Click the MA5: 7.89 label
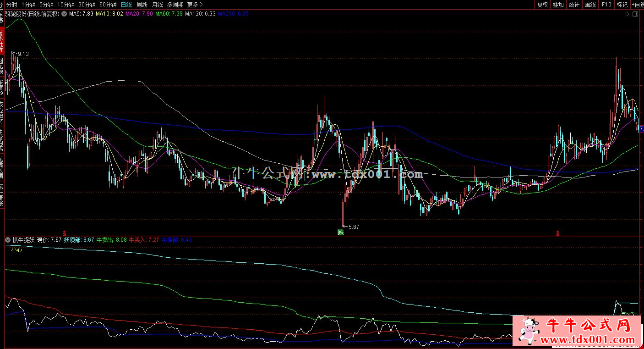The width and height of the screenshot is (644, 349). click(82, 14)
